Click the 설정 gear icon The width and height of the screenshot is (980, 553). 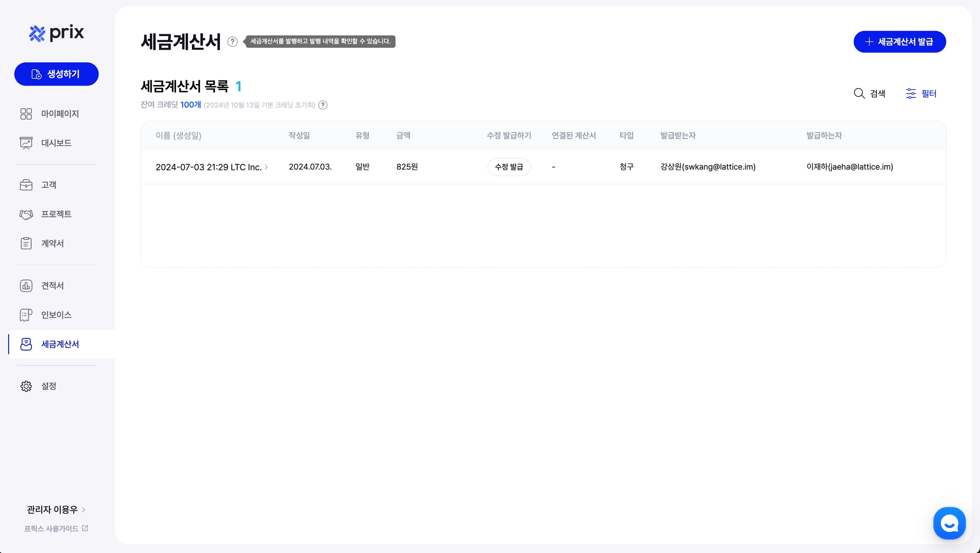pyautogui.click(x=26, y=386)
